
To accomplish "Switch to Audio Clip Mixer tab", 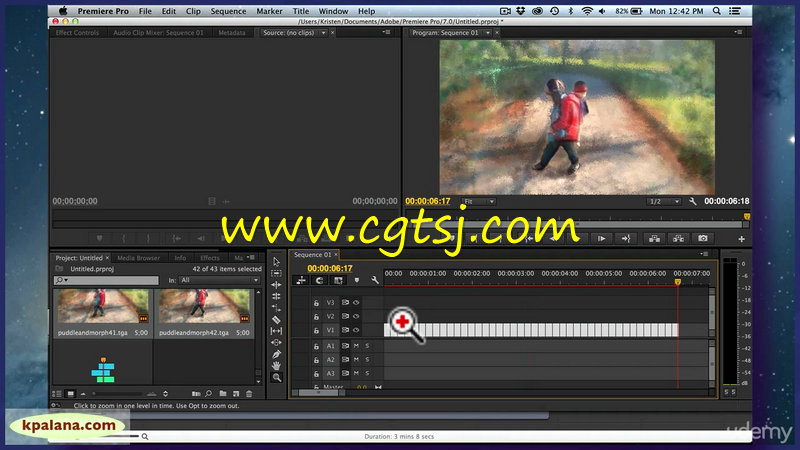I will (158, 33).
